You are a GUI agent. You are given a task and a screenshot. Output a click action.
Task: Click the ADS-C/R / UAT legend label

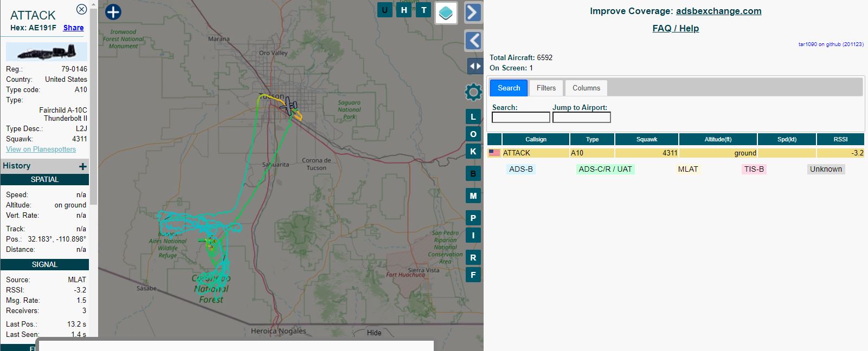tap(605, 169)
